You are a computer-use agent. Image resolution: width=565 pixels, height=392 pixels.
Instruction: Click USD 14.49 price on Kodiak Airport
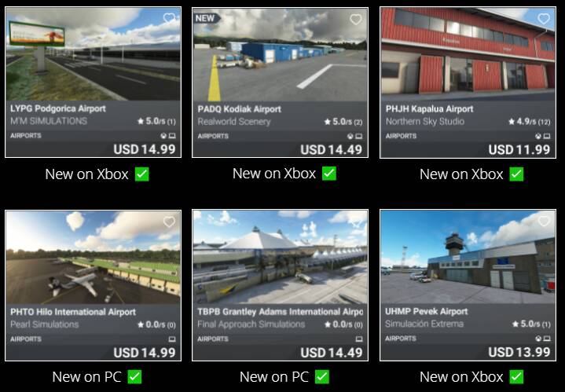click(331, 149)
